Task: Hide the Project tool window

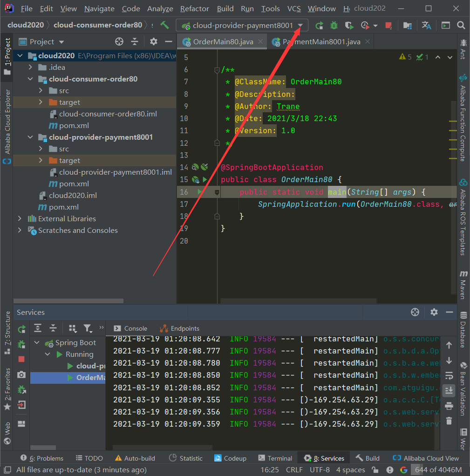Action: point(169,41)
